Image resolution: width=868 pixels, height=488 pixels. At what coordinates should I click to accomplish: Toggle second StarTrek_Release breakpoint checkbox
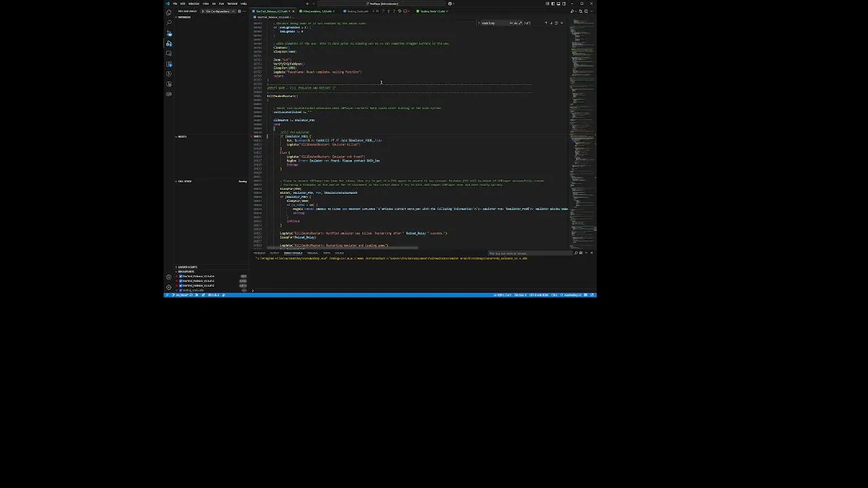180,281
